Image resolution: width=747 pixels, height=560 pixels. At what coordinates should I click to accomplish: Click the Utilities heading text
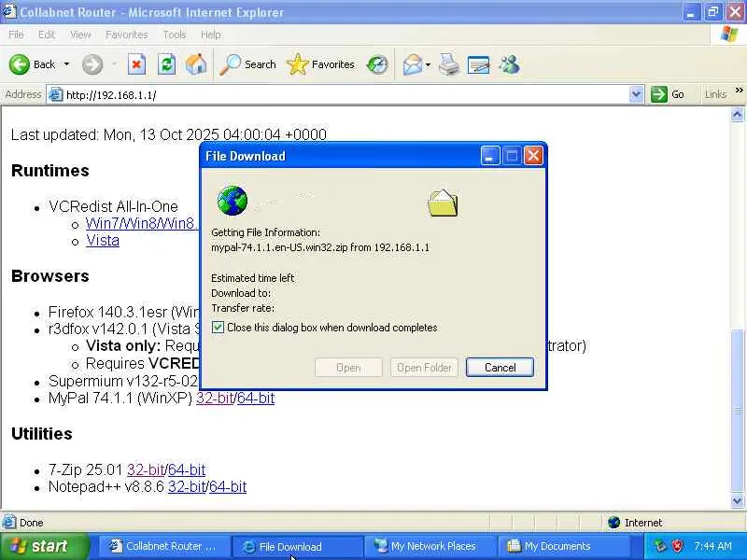tap(42, 433)
